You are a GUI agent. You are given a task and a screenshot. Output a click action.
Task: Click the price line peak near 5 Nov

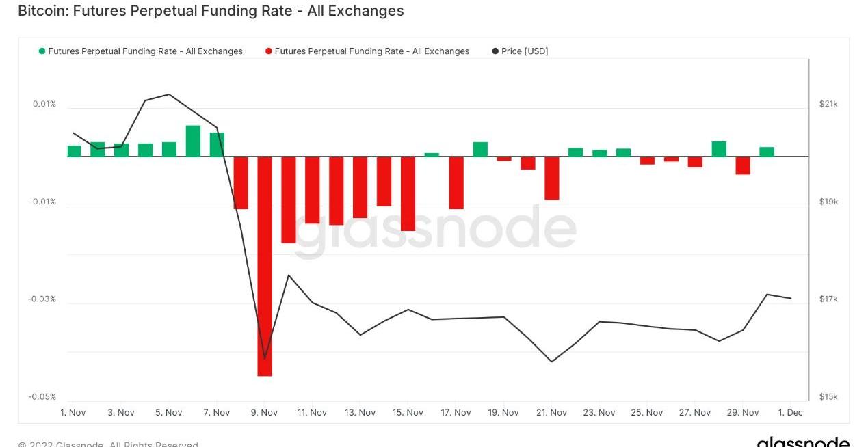169,94
